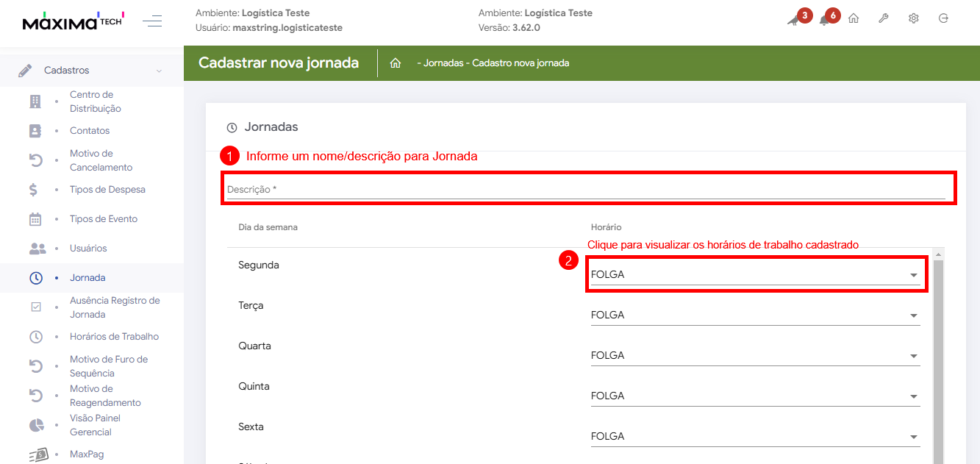Click the Centro de Distribuição building icon
The height and width of the screenshot is (464, 980).
click(35, 101)
